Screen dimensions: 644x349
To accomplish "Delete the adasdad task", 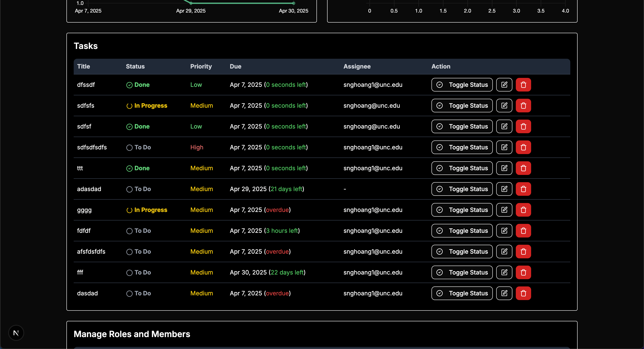I will (x=523, y=189).
